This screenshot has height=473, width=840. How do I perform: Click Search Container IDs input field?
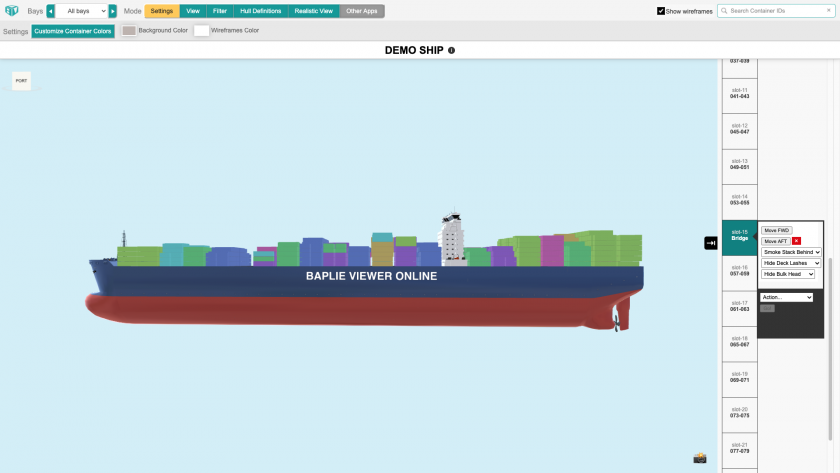[776, 11]
